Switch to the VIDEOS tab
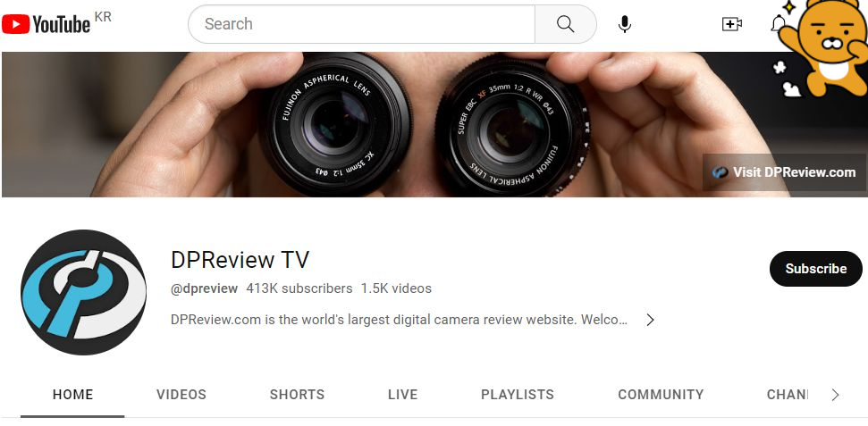Image resolution: width=868 pixels, height=426 pixels. 181,395
